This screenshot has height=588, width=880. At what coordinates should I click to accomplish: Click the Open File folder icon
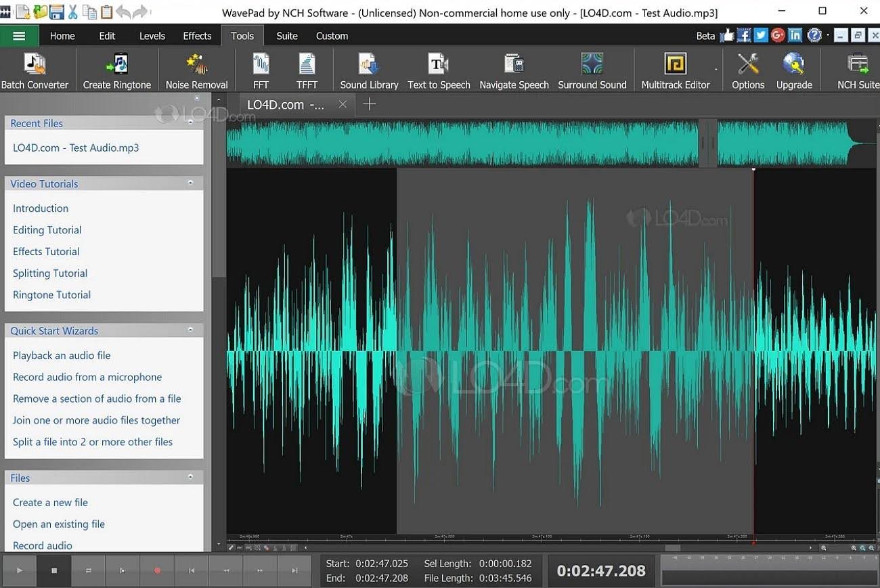40,12
